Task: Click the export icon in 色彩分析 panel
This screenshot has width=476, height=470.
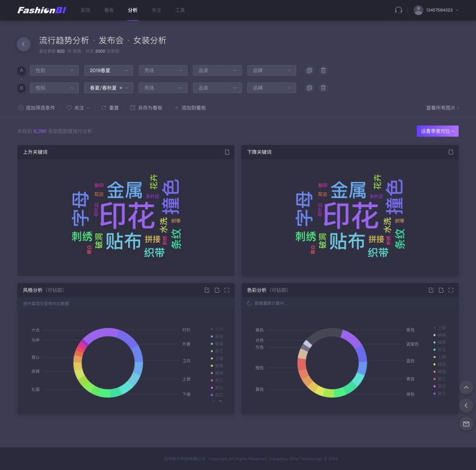Action: (x=441, y=290)
